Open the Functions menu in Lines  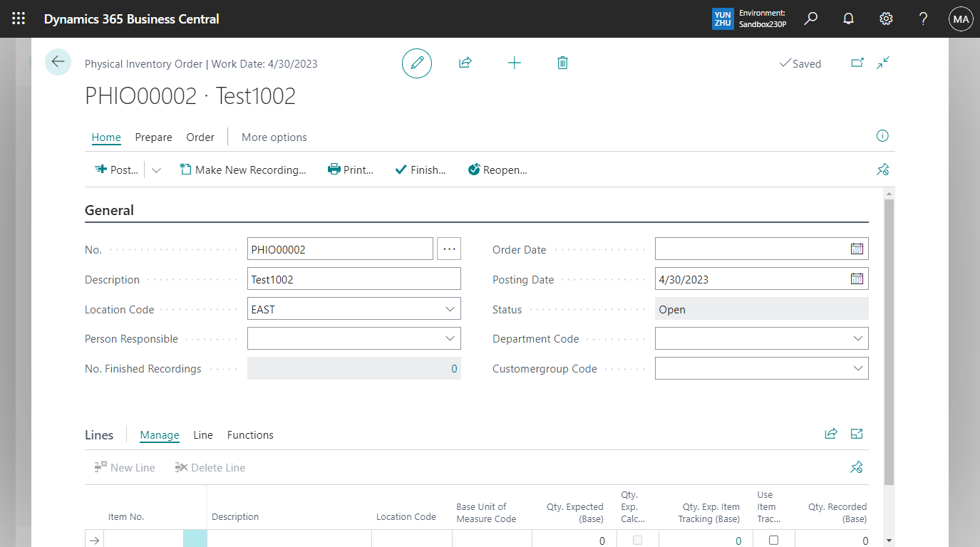point(250,435)
